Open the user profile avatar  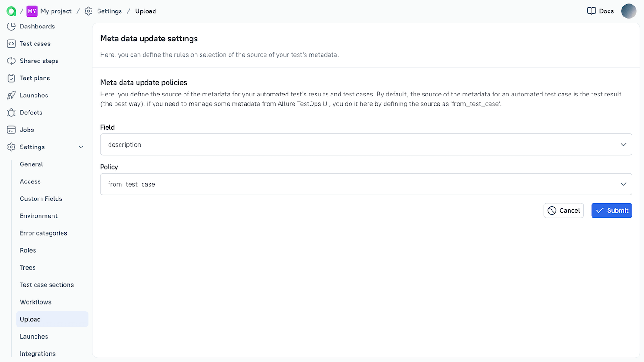(629, 11)
